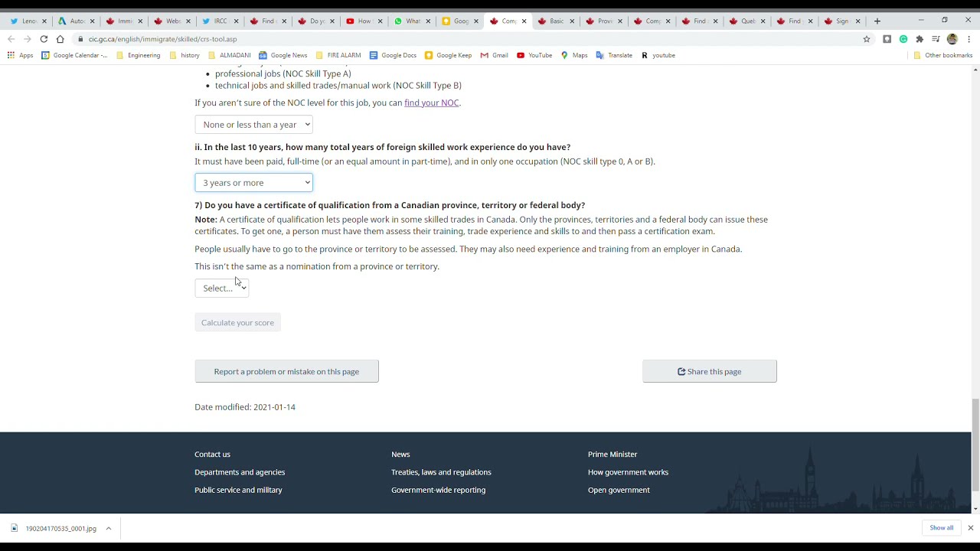Open the Gmail bookmark
Viewport: 980px width, 551px height.
pyautogui.click(x=494, y=55)
